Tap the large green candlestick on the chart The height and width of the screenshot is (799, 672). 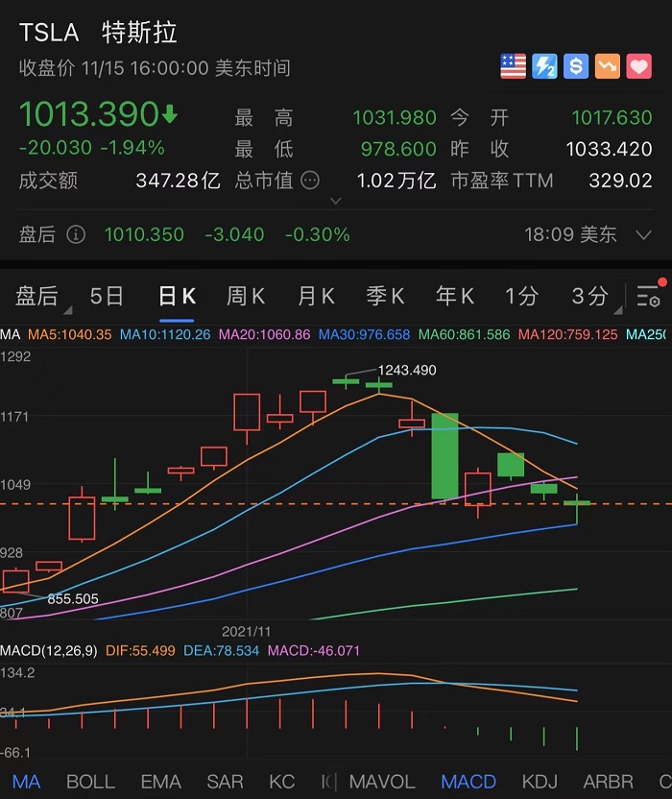coord(444,456)
